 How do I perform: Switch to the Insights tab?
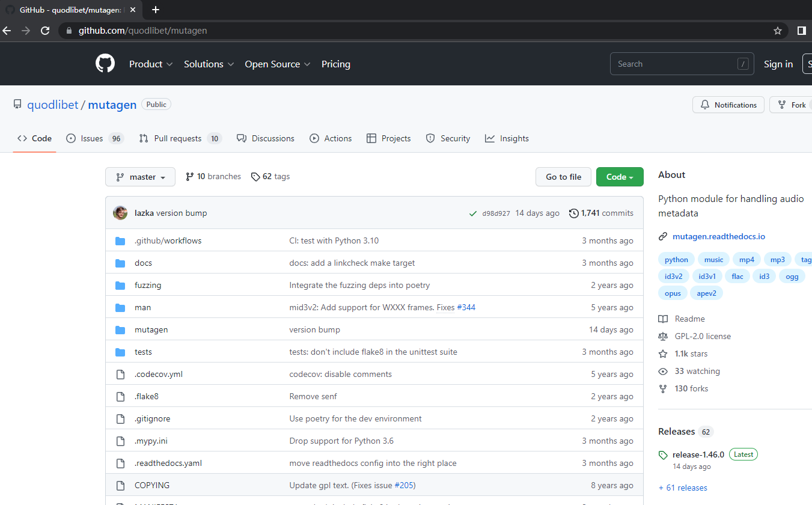tap(507, 138)
